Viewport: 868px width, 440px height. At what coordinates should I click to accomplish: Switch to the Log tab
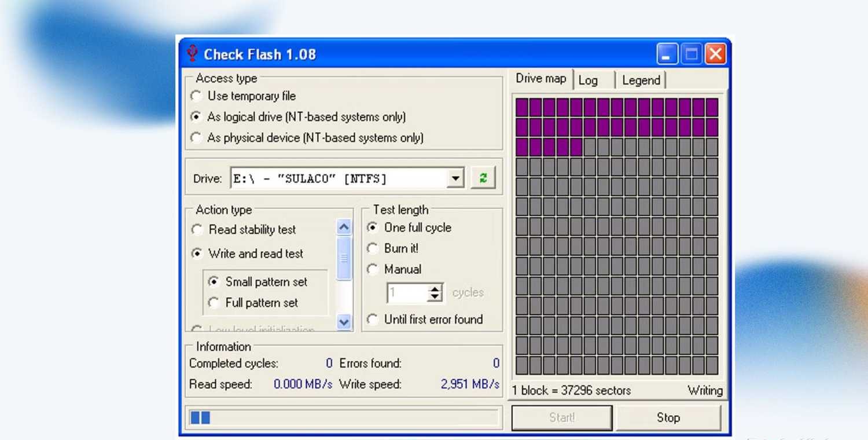[588, 80]
